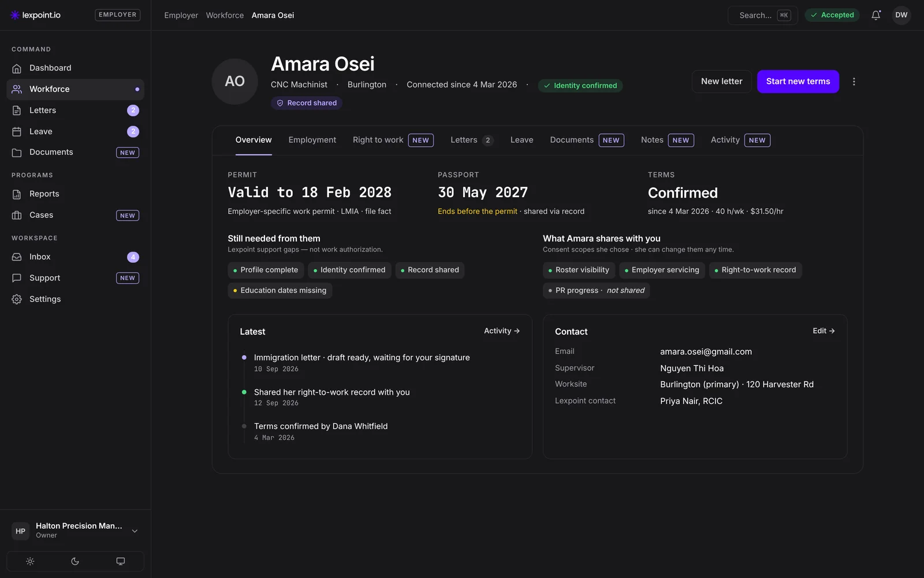Switch to the Leave tab
The image size is (924, 578).
pyautogui.click(x=522, y=140)
